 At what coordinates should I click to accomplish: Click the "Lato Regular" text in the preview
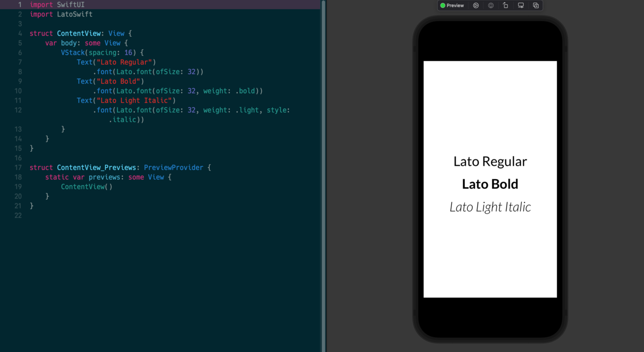coord(490,162)
